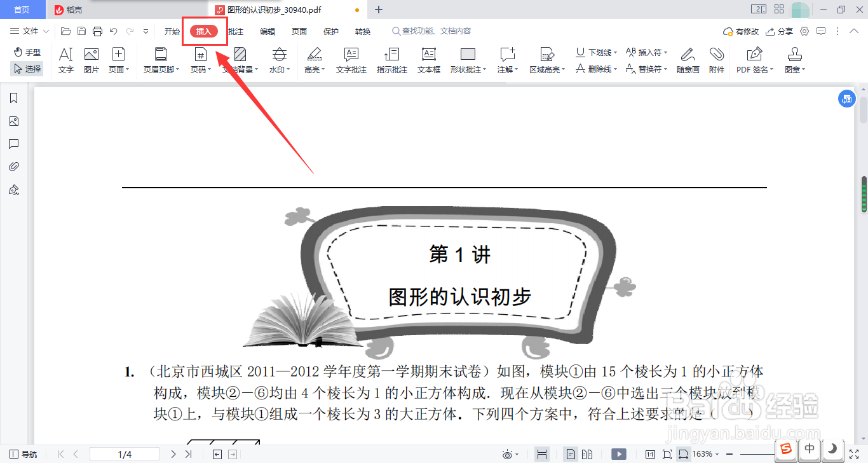Undo the last action

click(x=114, y=31)
